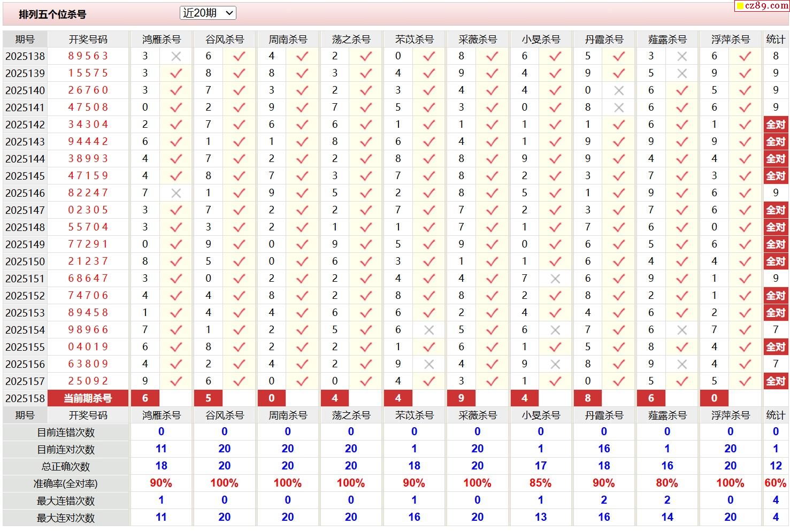Click the 准确率(全对率) row label
This screenshot has width=790, height=532.
pos(66,484)
